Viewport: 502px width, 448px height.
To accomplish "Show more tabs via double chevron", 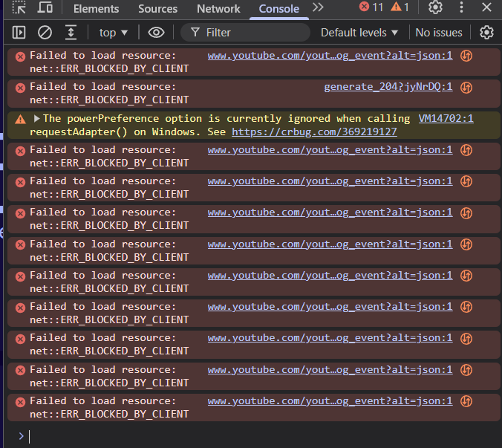I will [318, 7].
